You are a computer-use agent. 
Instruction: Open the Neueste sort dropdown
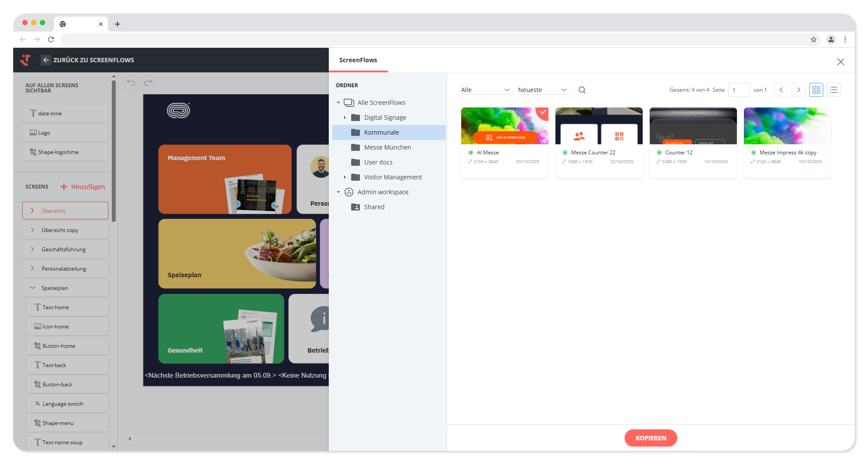point(542,90)
